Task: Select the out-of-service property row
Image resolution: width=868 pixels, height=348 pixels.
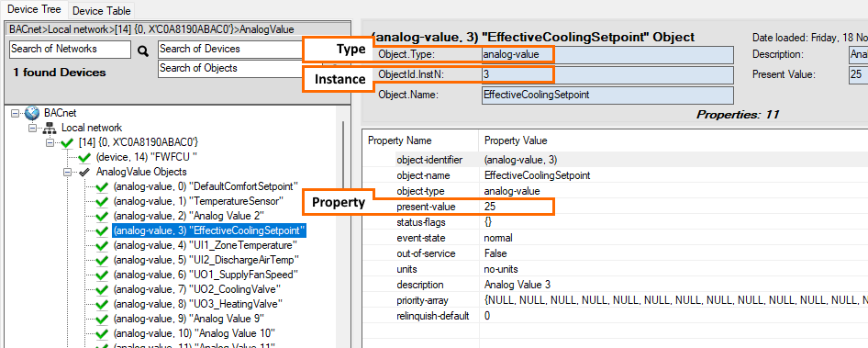Action: pos(615,253)
